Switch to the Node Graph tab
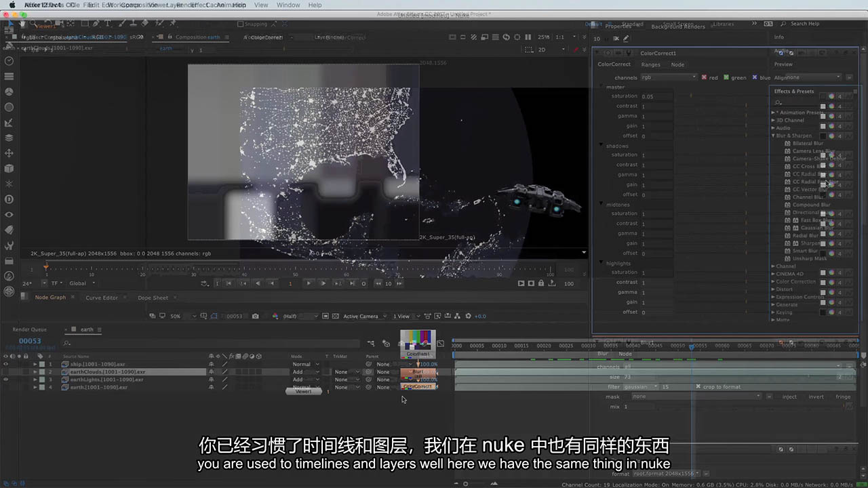Screen dimensions: 868x488 pos(50,298)
